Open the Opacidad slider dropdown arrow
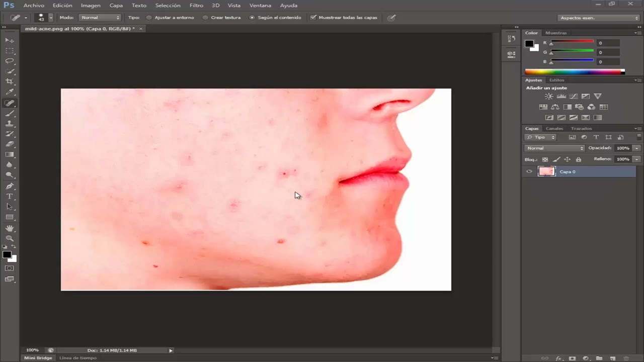 [636, 148]
